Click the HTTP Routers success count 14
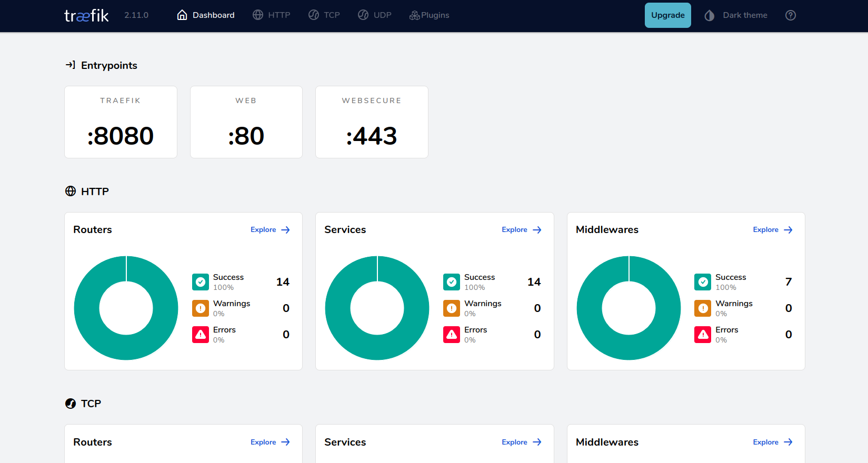This screenshot has width=868, height=463. [283, 282]
